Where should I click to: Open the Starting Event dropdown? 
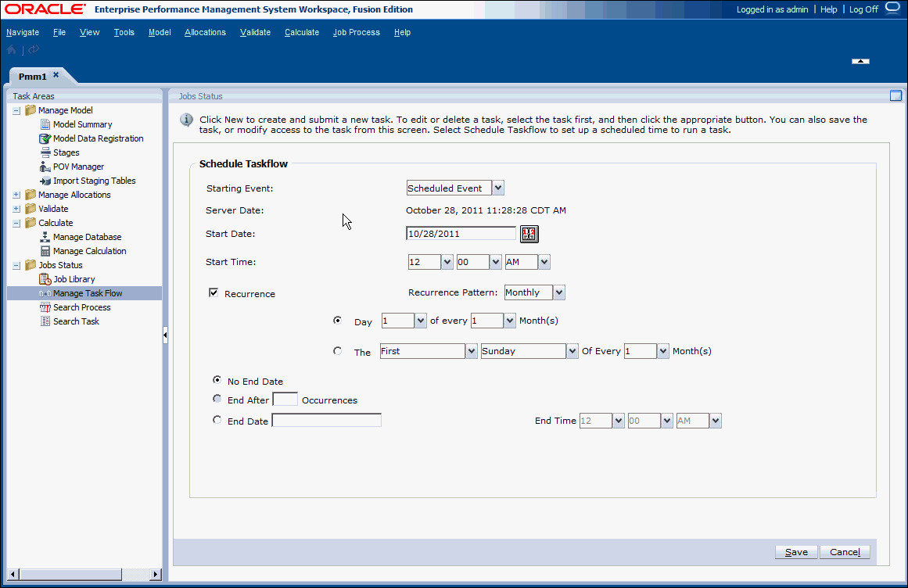(497, 188)
